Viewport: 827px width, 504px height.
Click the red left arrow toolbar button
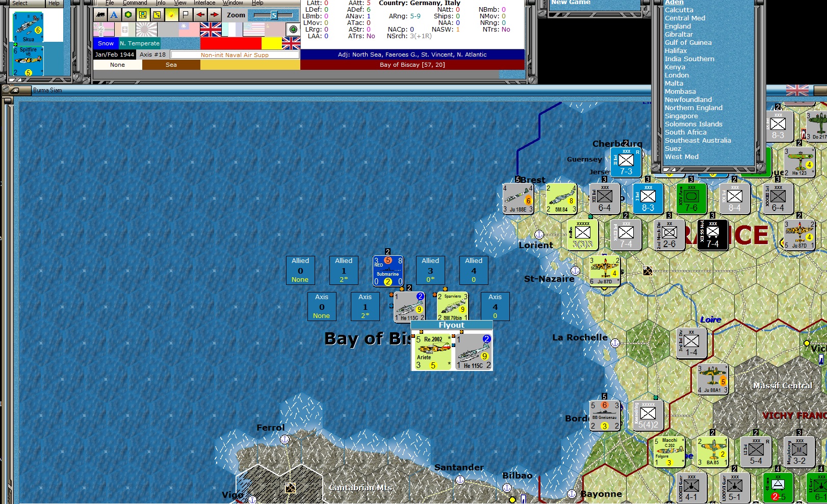(200, 15)
